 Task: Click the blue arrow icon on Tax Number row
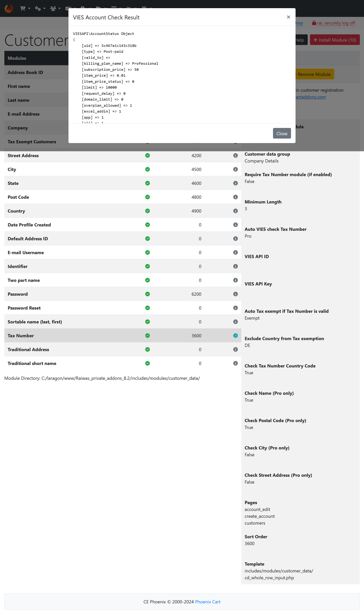point(235,335)
